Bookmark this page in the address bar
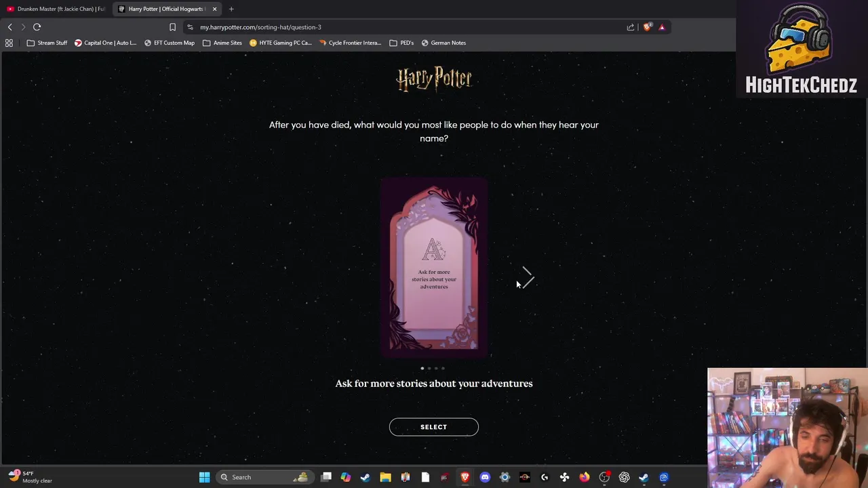 click(x=172, y=27)
